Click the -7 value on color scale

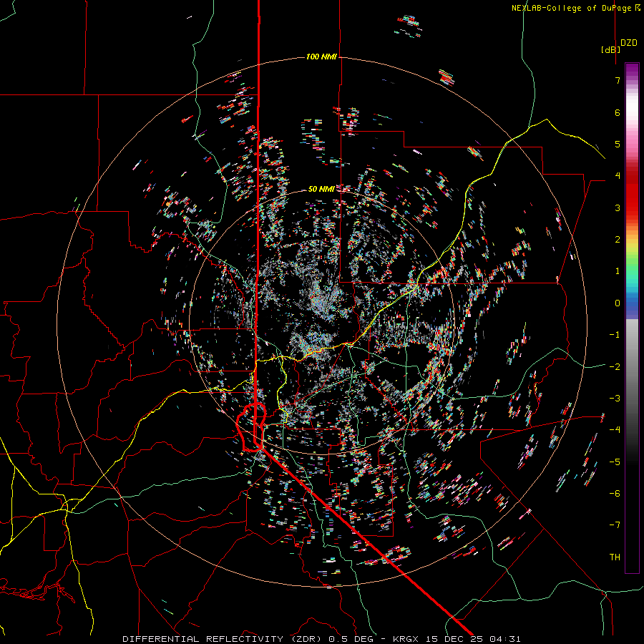(615, 525)
